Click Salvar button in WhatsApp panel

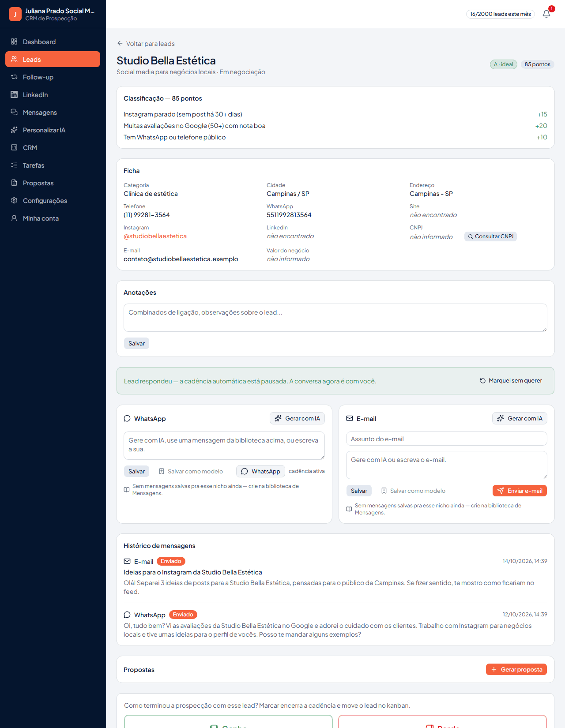pyautogui.click(x=136, y=471)
